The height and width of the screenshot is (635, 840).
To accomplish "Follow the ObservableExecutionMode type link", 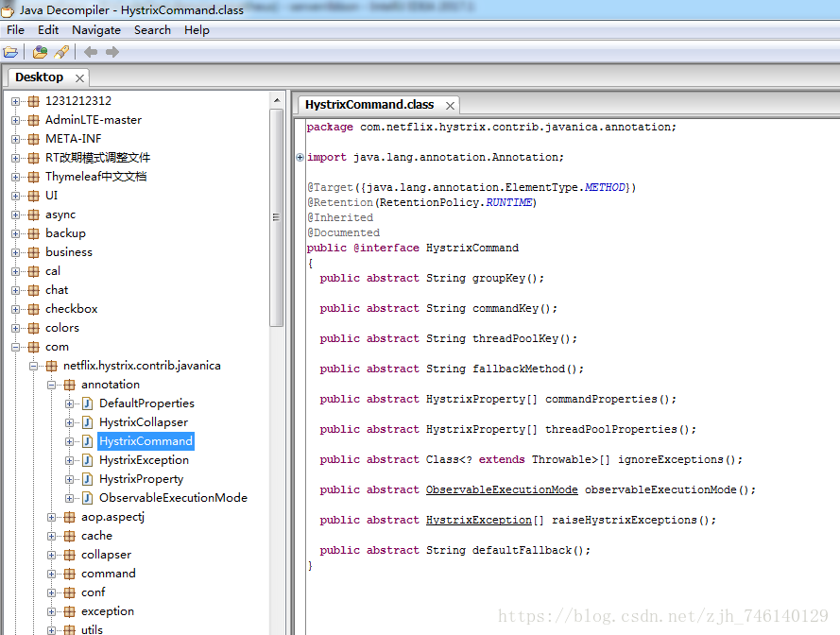I will (x=501, y=490).
